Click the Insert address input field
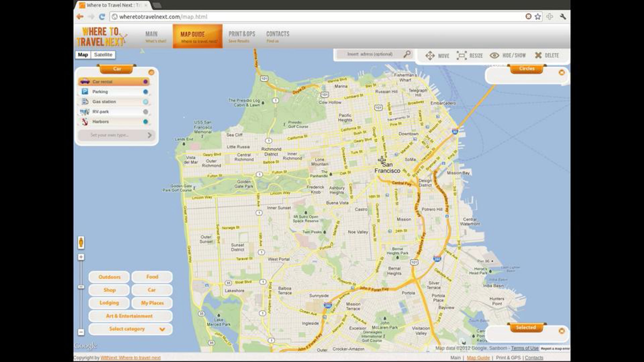 coord(370,54)
